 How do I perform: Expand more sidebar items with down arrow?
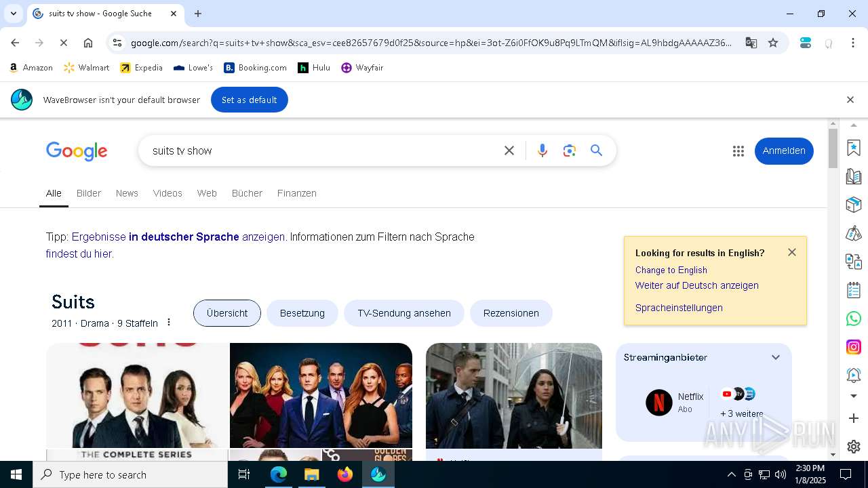pyautogui.click(x=854, y=396)
